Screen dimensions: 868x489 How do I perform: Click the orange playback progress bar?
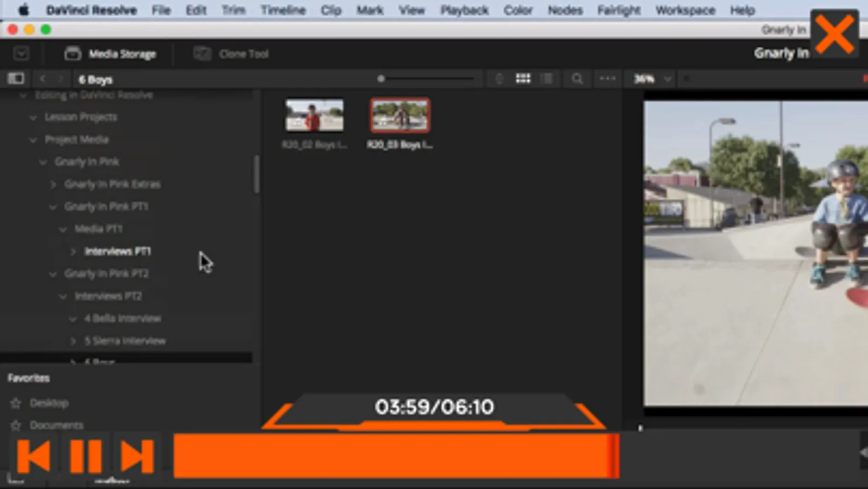point(396,456)
